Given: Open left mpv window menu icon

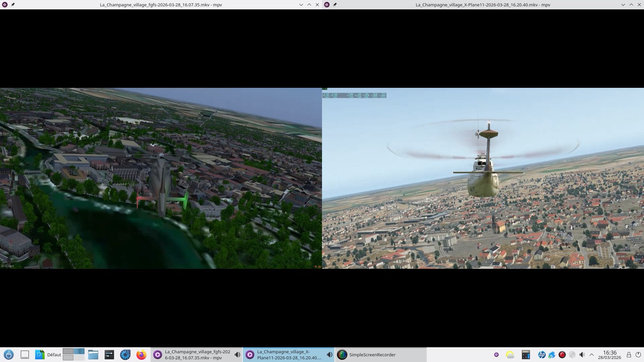Looking at the screenshot, I should [x=5, y=5].
